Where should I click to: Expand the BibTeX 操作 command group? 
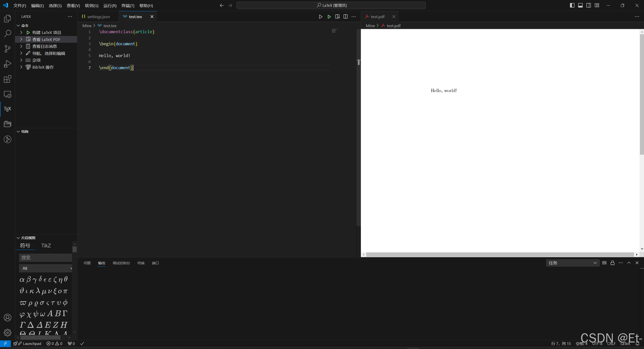click(21, 67)
